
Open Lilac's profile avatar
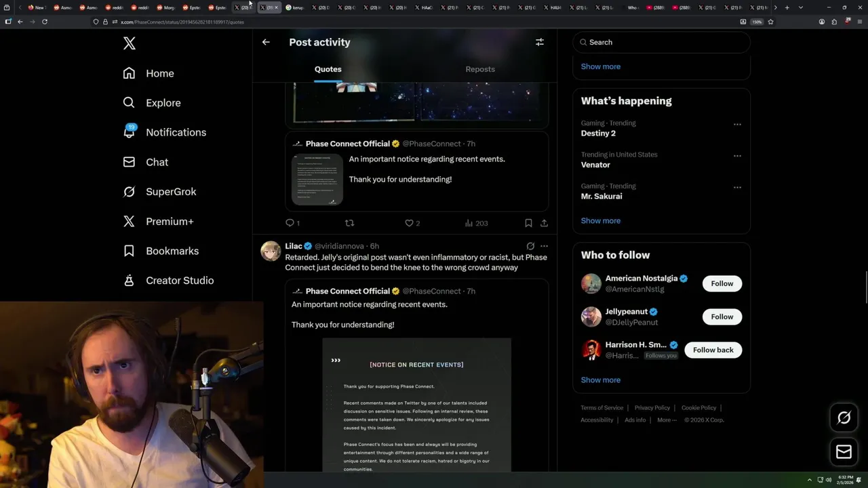tap(271, 251)
